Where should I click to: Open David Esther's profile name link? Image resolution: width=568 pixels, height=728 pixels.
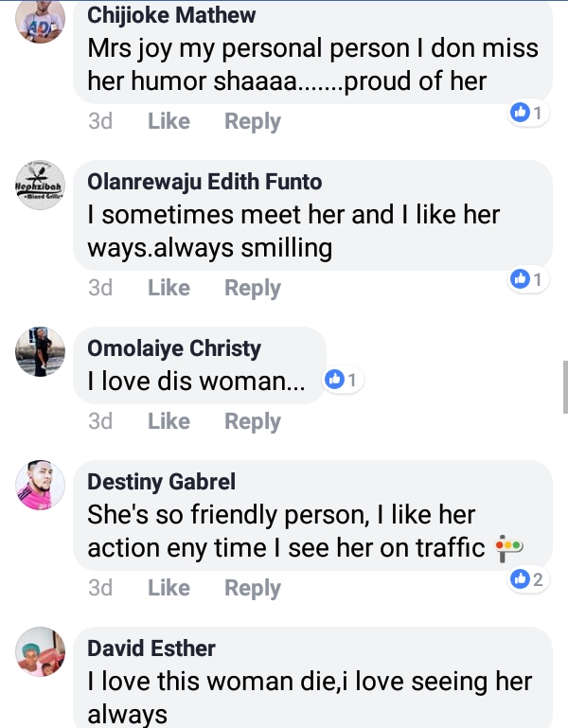click(151, 648)
